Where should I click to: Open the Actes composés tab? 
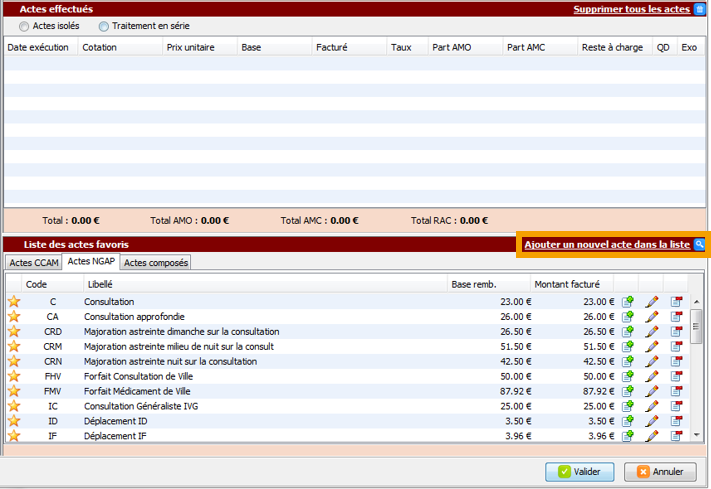tap(155, 263)
